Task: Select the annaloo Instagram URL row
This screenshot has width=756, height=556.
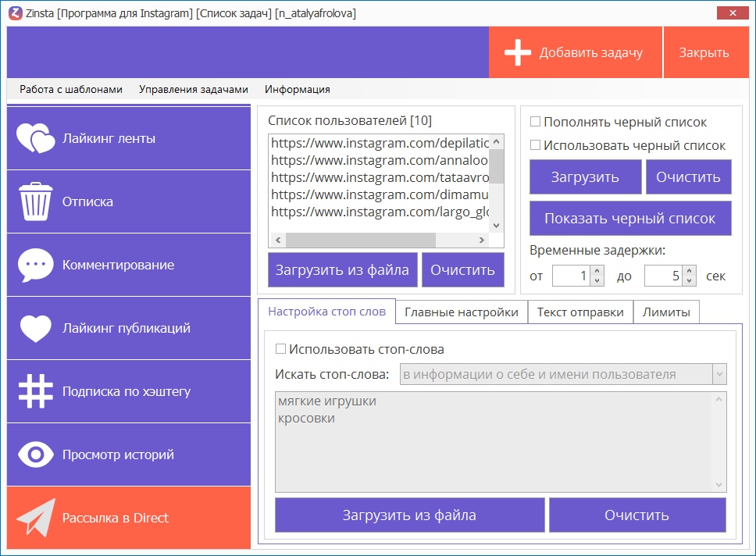Action: coord(380,160)
